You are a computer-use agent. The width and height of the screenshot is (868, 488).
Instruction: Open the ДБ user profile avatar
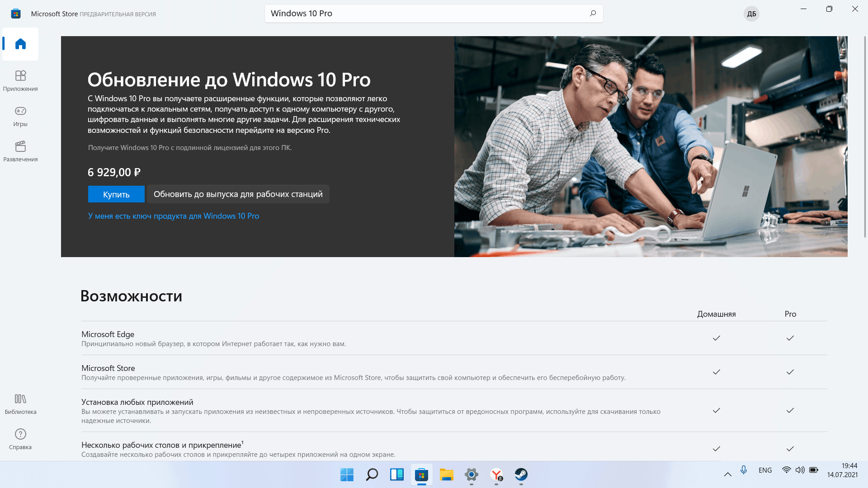(751, 14)
